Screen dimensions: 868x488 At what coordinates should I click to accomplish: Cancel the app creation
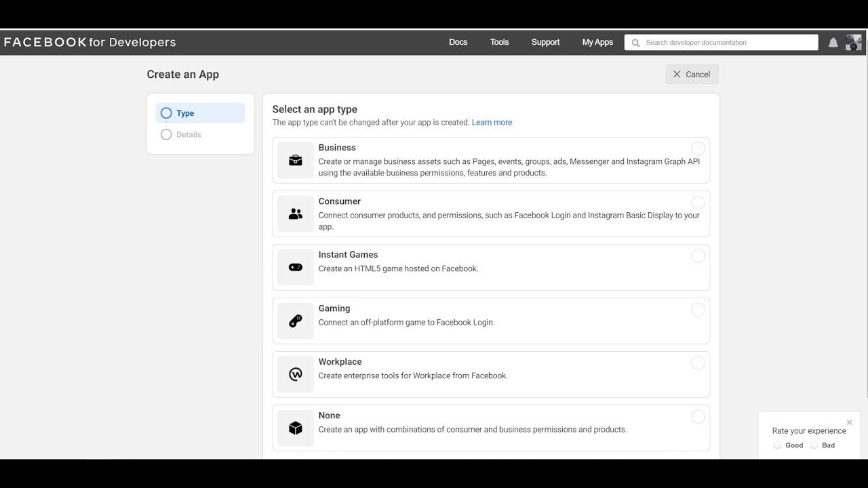pyautogui.click(x=692, y=75)
